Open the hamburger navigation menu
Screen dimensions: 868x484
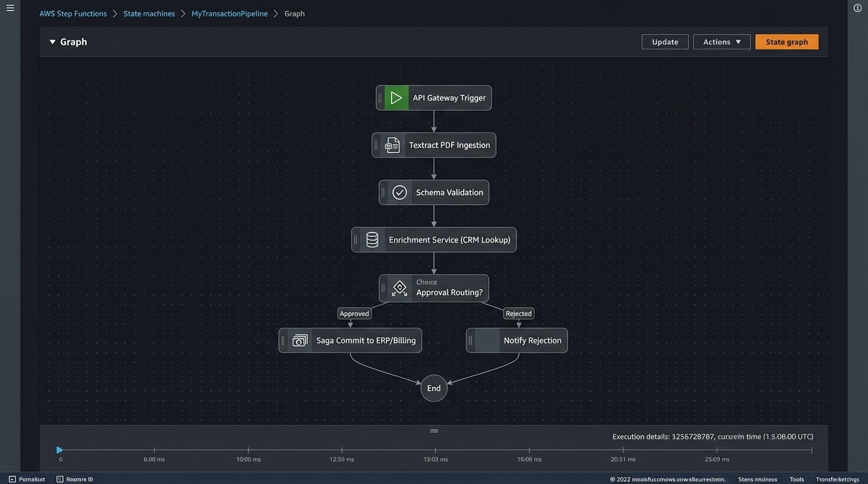(10, 8)
